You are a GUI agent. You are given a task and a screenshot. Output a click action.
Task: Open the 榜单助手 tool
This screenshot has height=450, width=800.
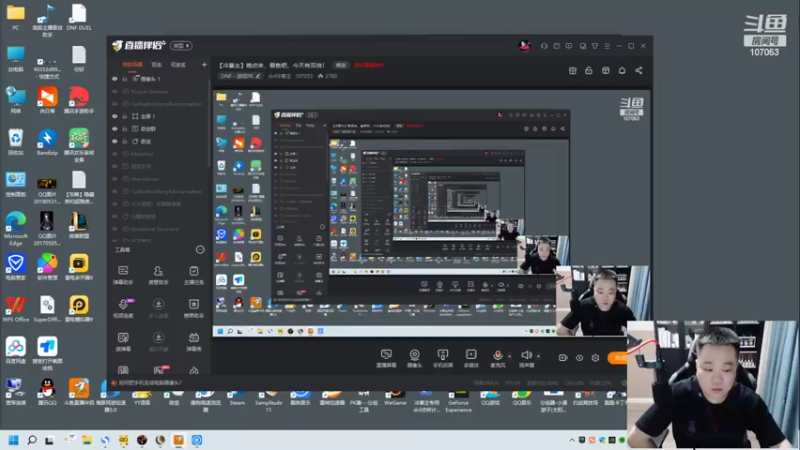(193, 308)
